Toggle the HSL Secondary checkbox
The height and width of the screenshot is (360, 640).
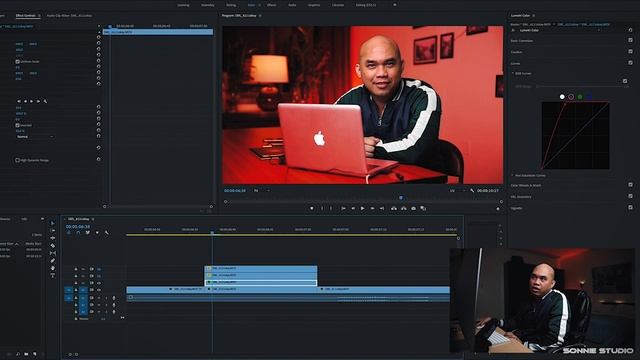[630, 196]
